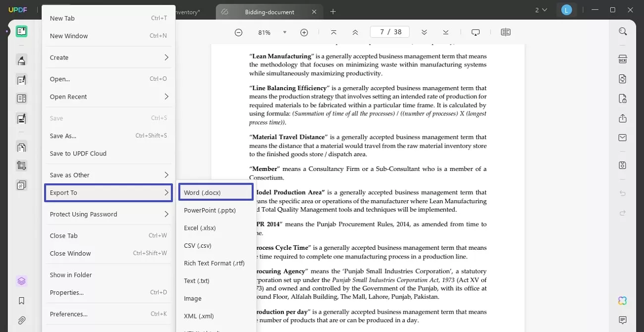Click the Save disk icon in right sidebar
Viewport: 644px width, 332px height.
[623, 165]
